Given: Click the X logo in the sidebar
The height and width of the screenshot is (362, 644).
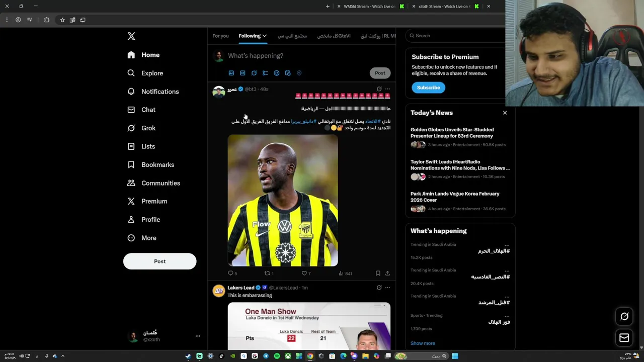Looking at the screenshot, I should tap(131, 36).
